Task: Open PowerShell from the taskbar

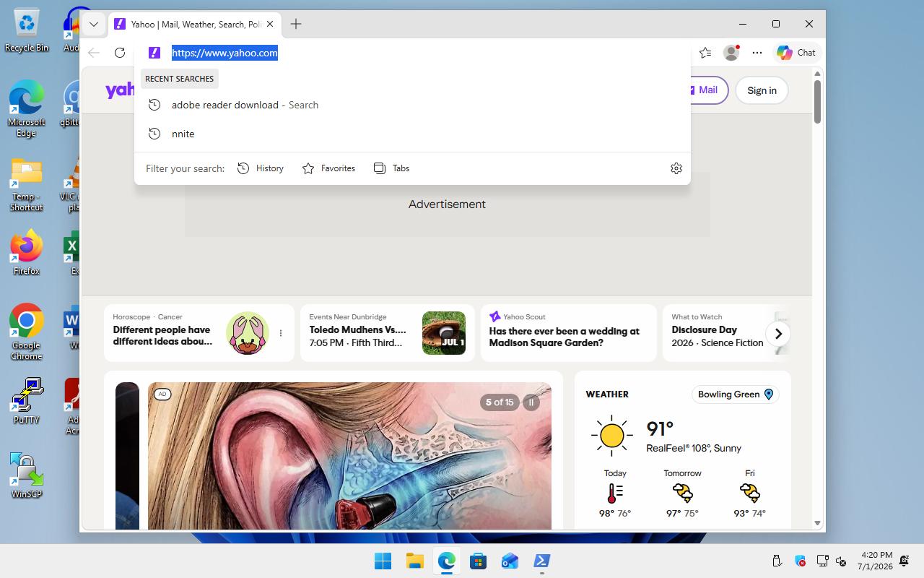Action: tap(541, 561)
